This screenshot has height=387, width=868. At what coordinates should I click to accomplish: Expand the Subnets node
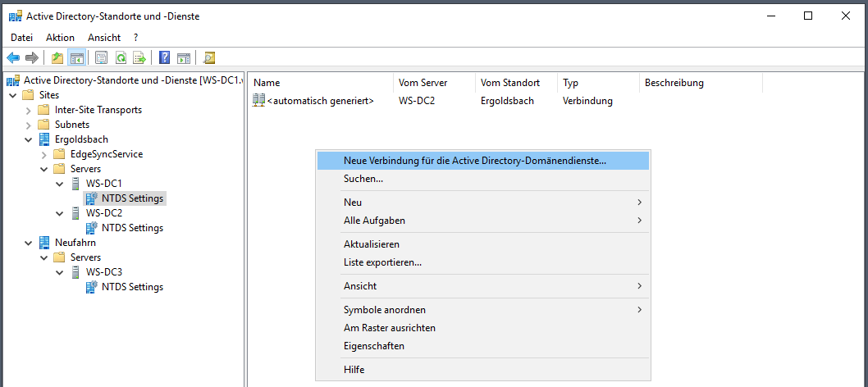[x=29, y=125]
